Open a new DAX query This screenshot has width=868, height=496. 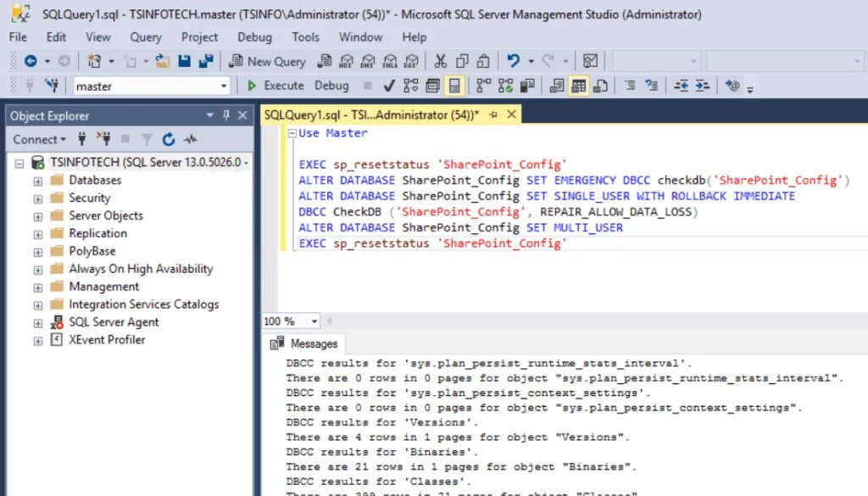[x=411, y=61]
